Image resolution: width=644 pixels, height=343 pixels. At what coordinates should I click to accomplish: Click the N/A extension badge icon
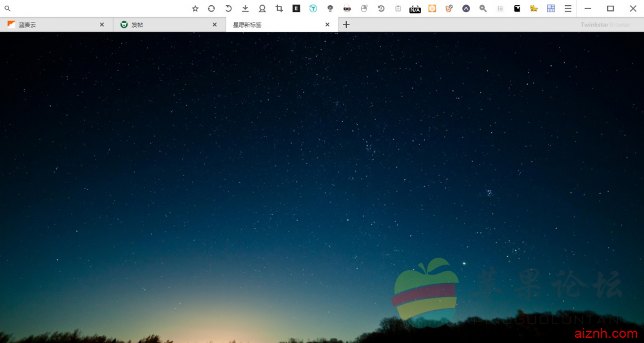click(415, 8)
